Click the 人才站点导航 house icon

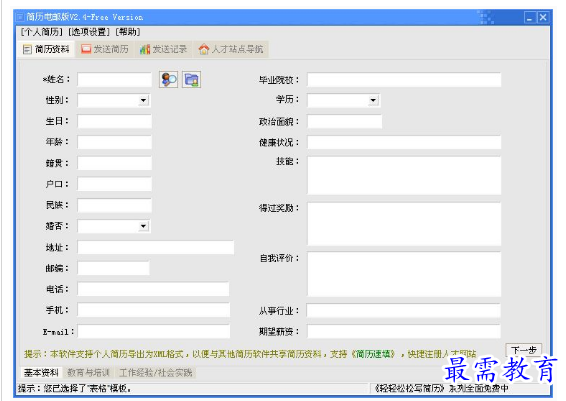[204, 49]
